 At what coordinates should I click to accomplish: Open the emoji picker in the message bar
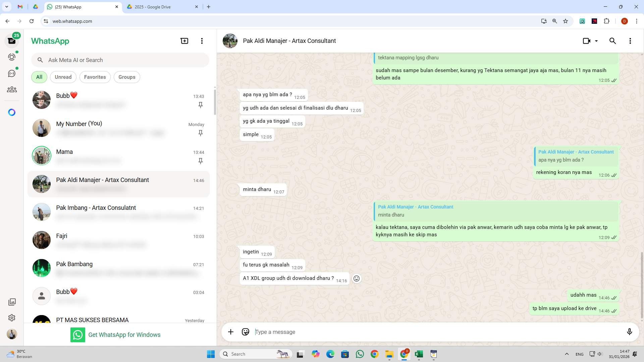pos(246,332)
